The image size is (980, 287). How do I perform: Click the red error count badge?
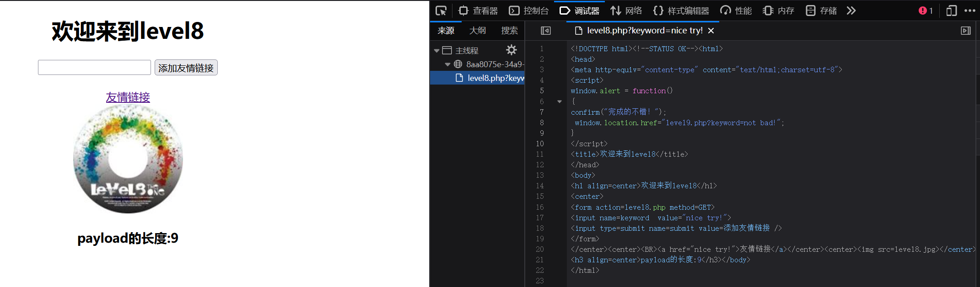(x=926, y=11)
